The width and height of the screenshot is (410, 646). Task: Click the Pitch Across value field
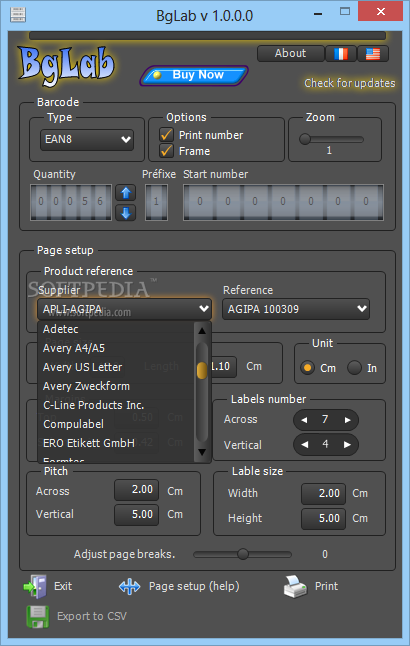pyautogui.click(x=136, y=490)
